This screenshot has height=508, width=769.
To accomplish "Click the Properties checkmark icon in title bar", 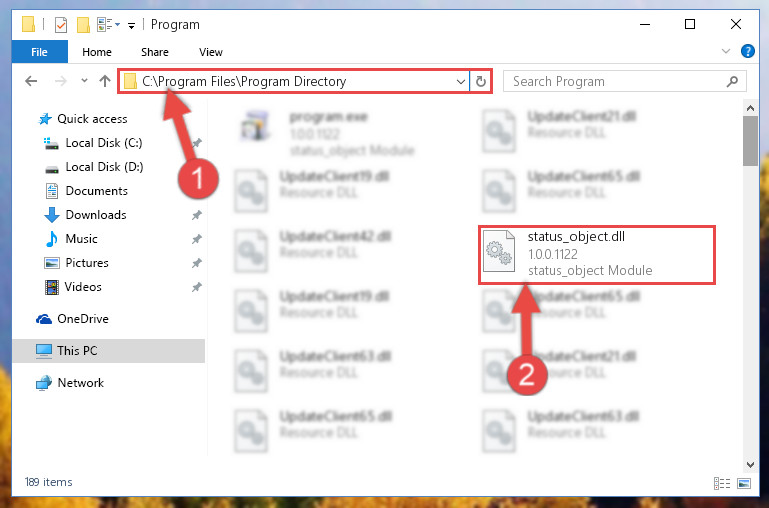I will tap(61, 25).
